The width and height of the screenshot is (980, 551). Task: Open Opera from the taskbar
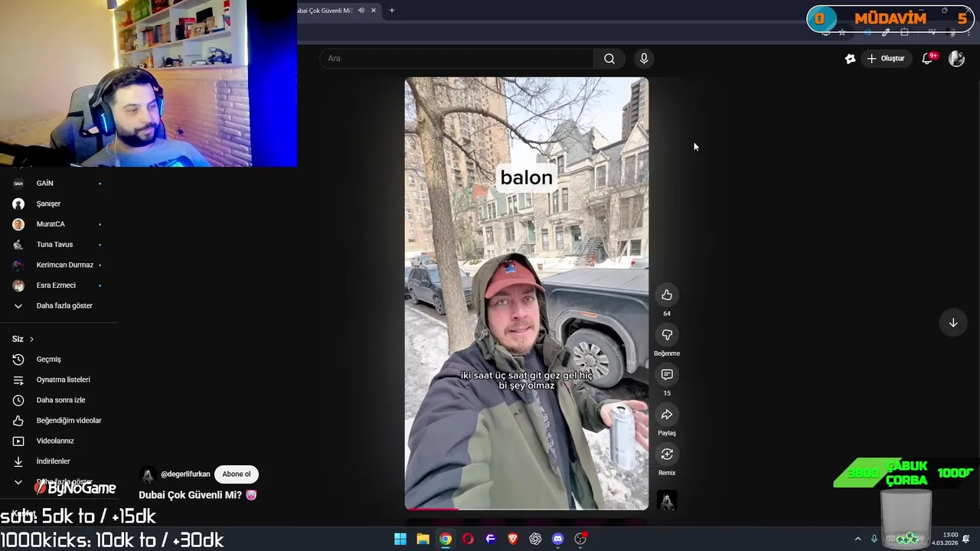[x=468, y=540]
